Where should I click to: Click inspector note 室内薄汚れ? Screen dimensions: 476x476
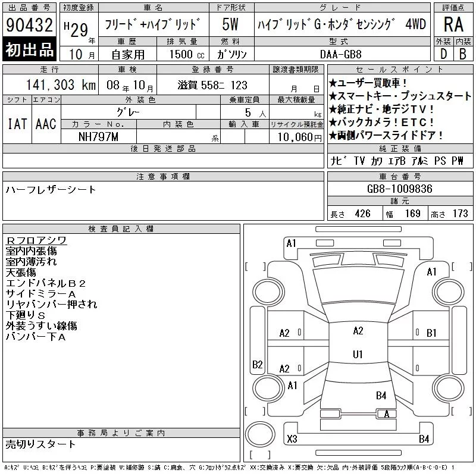pos(32,262)
